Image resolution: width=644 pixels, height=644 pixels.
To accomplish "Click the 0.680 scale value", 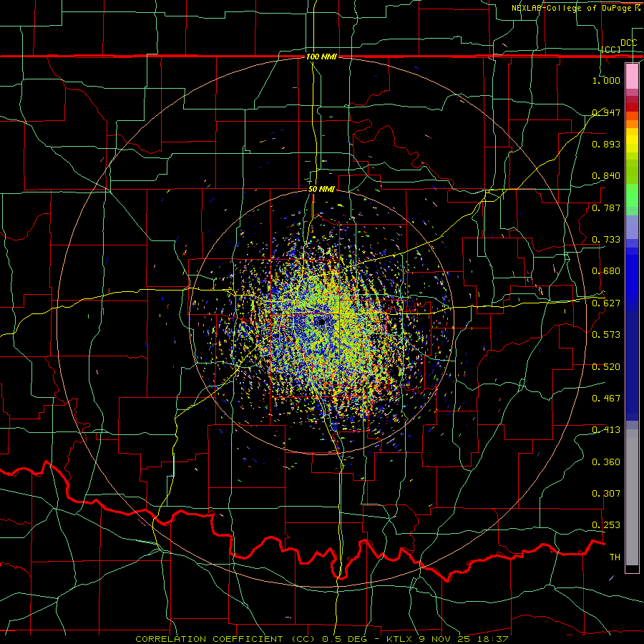I will tap(606, 271).
